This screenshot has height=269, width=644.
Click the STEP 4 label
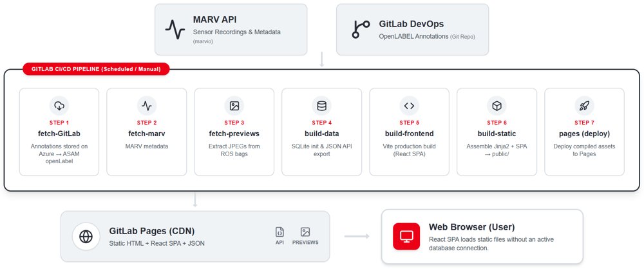pos(321,123)
